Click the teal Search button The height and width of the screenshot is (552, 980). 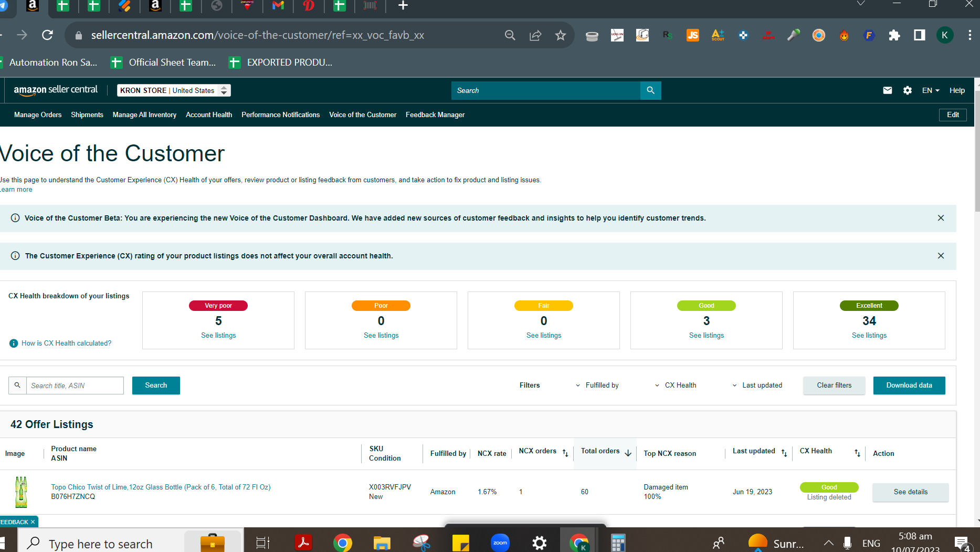point(156,386)
